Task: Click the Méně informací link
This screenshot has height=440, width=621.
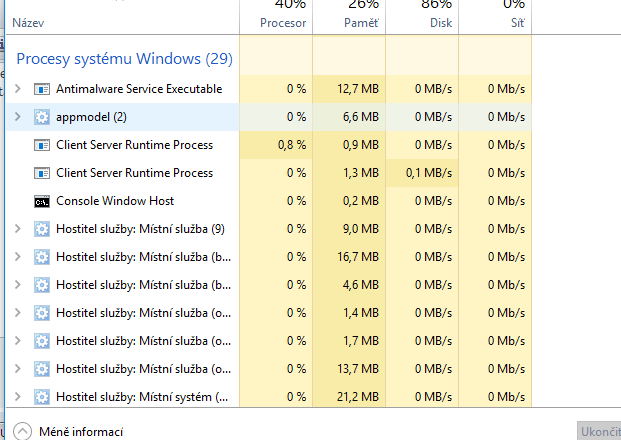Action: click(x=81, y=432)
